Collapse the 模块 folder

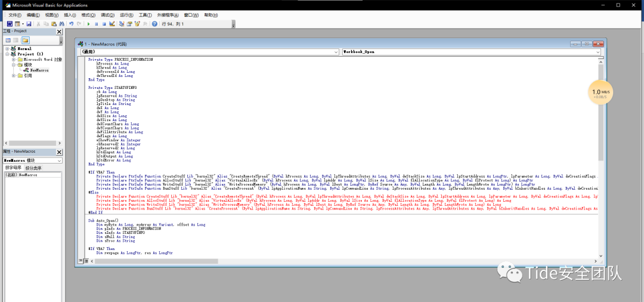click(x=14, y=64)
